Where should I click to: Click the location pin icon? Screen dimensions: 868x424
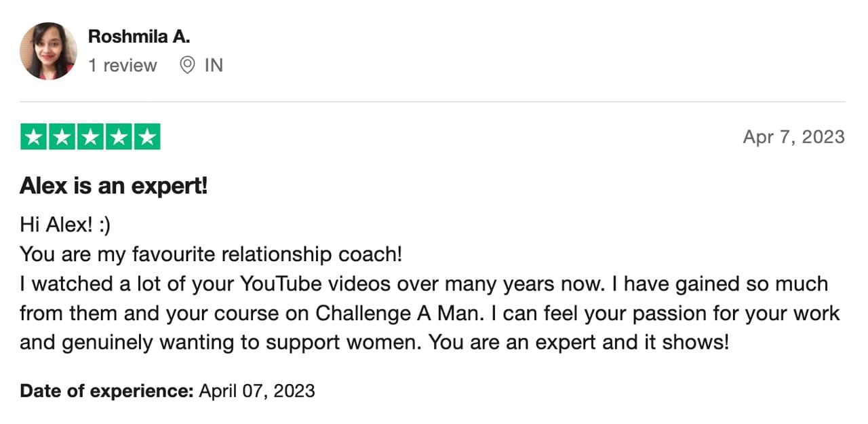click(187, 65)
